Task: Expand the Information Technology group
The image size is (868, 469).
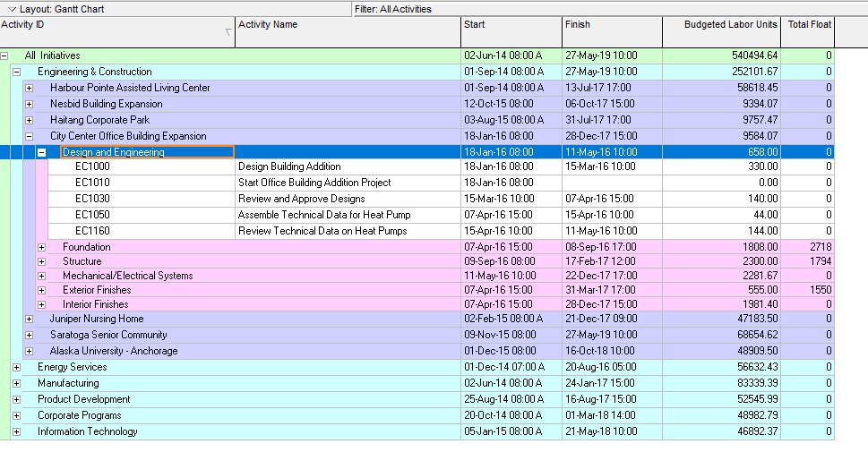Action: (16, 431)
